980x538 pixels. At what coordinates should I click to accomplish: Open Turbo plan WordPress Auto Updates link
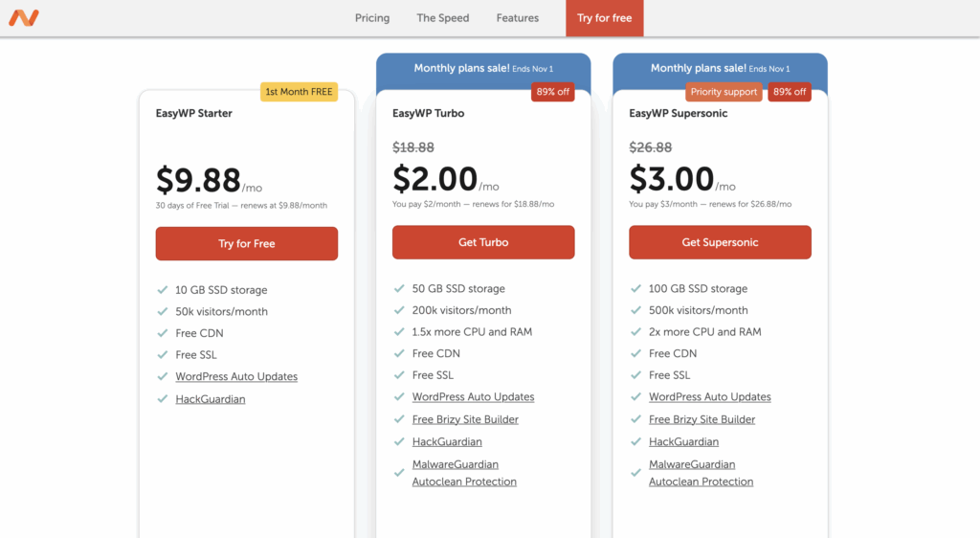click(473, 397)
